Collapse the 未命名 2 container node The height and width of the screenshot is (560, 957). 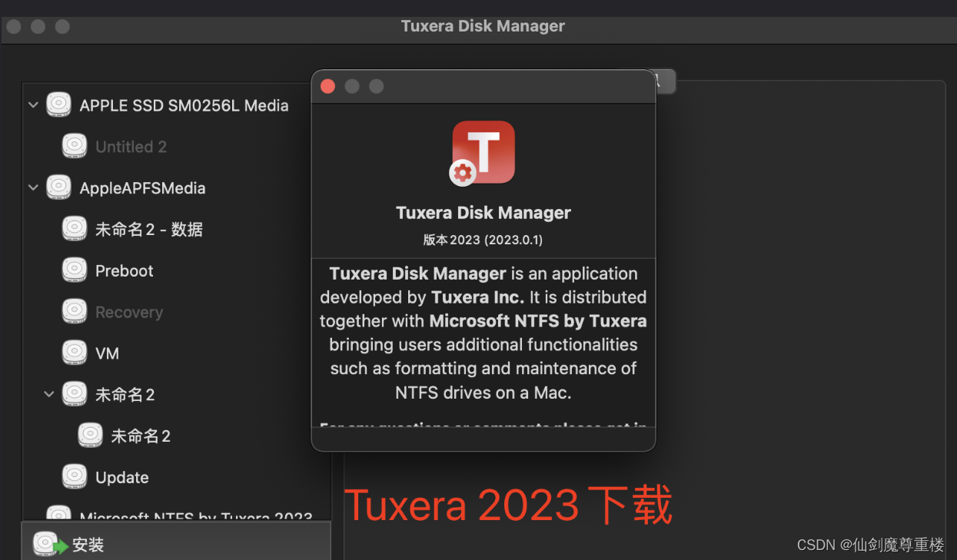pyautogui.click(x=49, y=395)
